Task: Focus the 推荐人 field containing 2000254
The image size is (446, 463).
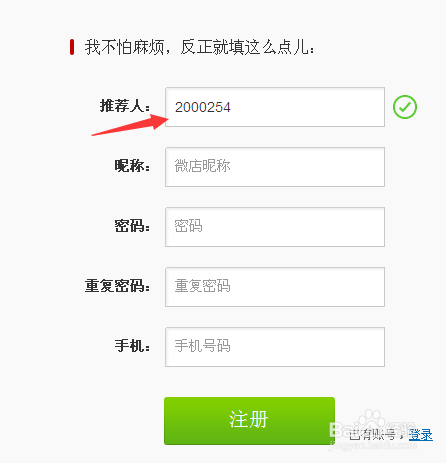Action: tap(275, 107)
